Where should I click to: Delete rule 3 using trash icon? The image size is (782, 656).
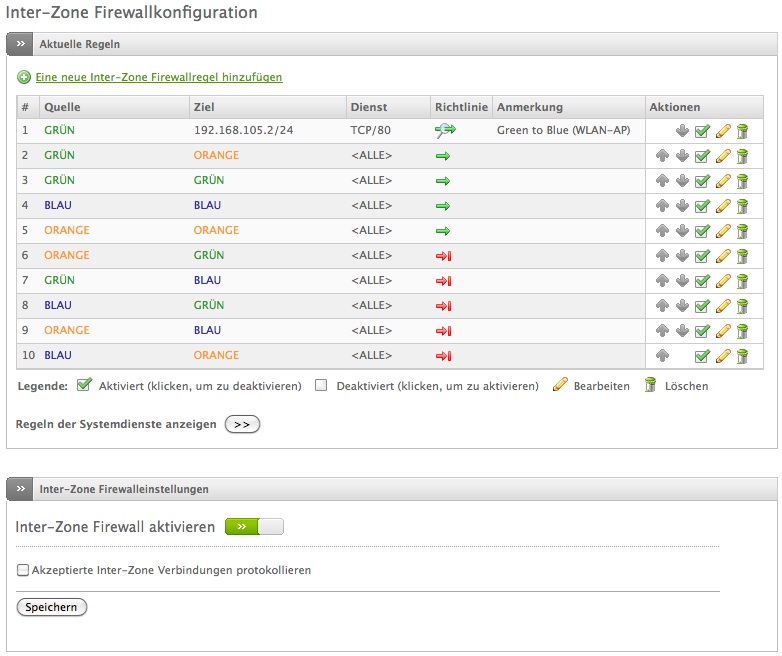click(x=742, y=181)
